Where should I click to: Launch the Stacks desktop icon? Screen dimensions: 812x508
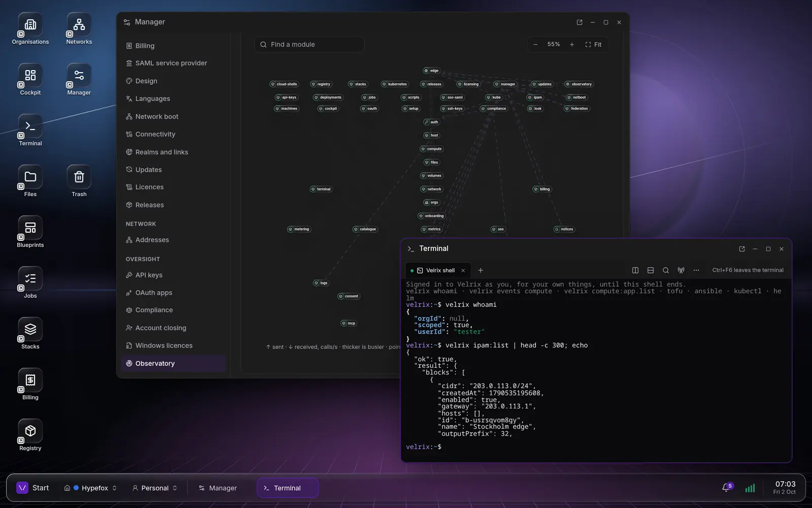(x=30, y=334)
